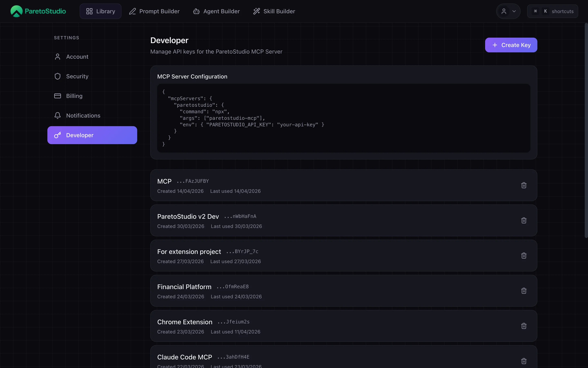Screen dimensions: 588x368
Task: Click key suffix ...nWbHaFnA
Action: pos(240,216)
